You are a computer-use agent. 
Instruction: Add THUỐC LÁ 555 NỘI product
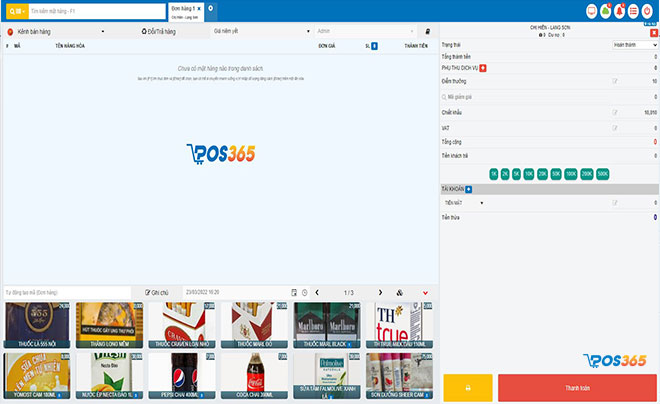coord(37,325)
